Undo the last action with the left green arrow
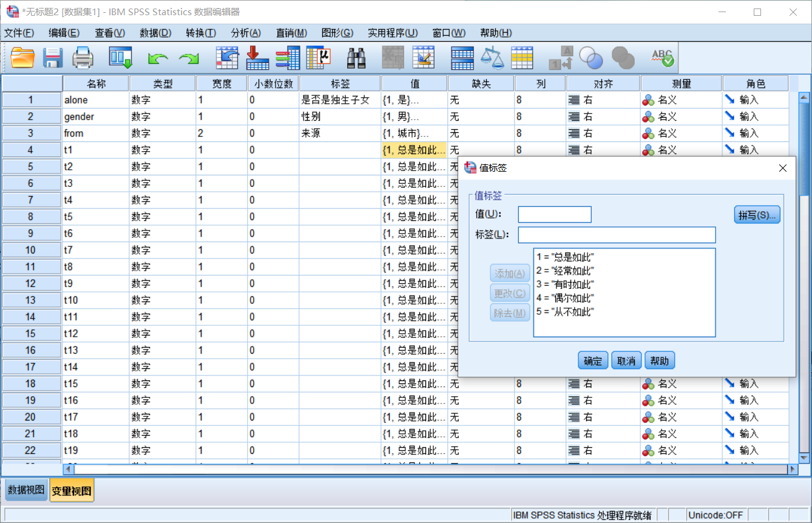 (158, 58)
